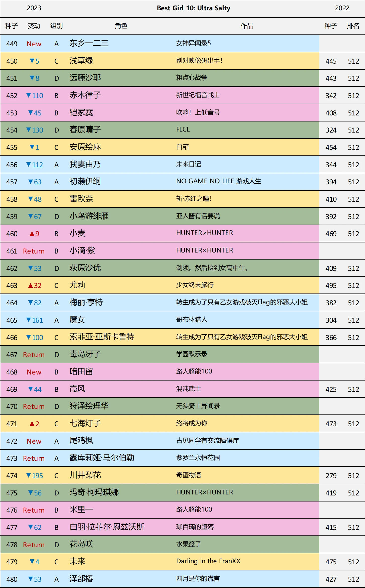Image resolution: width=365 pixels, height=588 pixels.
Task: Click the work '混沌武士'
Action: (189, 389)
